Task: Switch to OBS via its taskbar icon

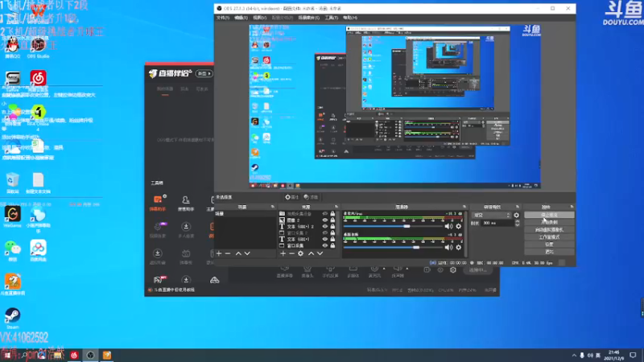Action: tap(90, 355)
